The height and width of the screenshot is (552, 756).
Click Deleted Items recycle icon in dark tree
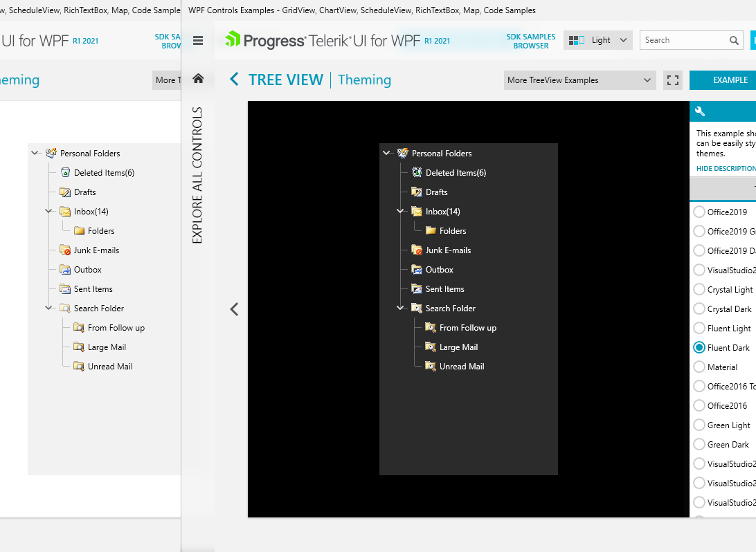[x=417, y=172]
